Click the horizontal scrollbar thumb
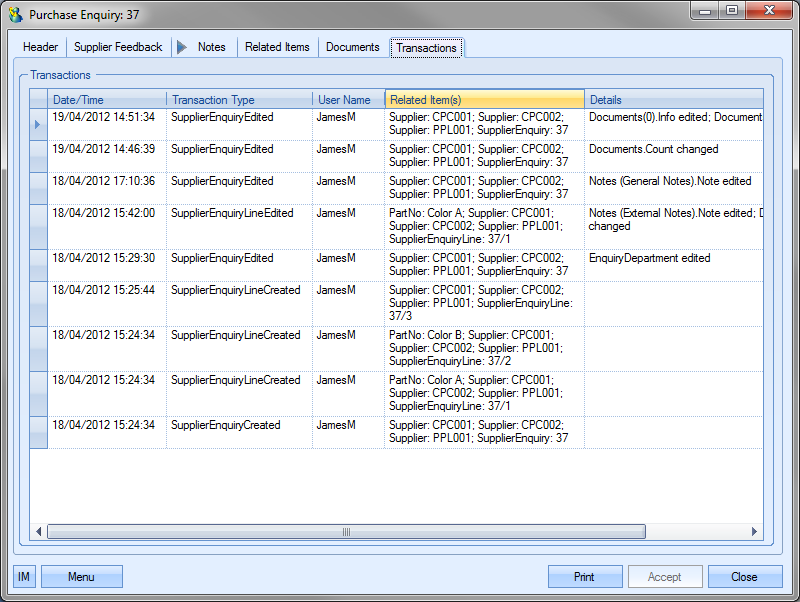 click(x=346, y=532)
